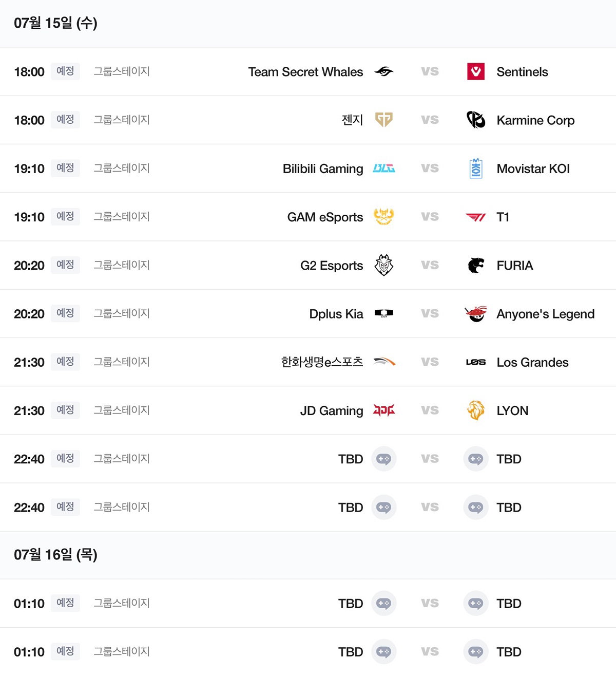This screenshot has width=616, height=675.
Task: Open the Movistar KOI logo
Action: coord(476,168)
